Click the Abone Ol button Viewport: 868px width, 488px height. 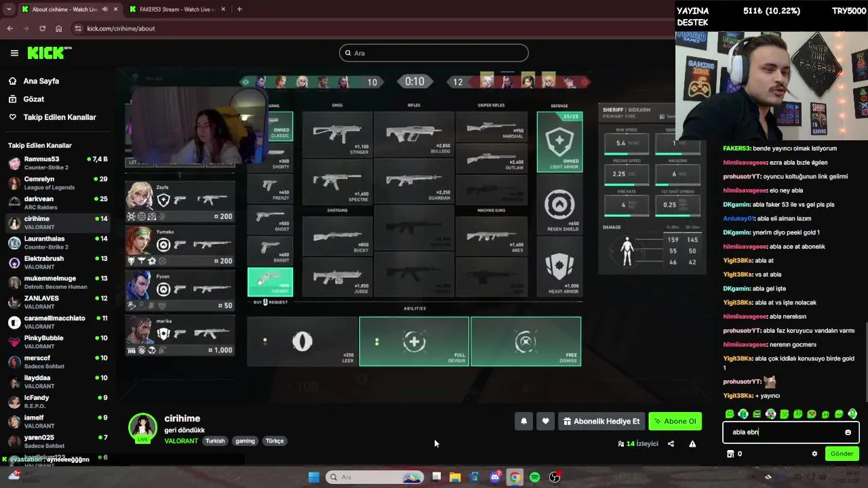(675, 422)
